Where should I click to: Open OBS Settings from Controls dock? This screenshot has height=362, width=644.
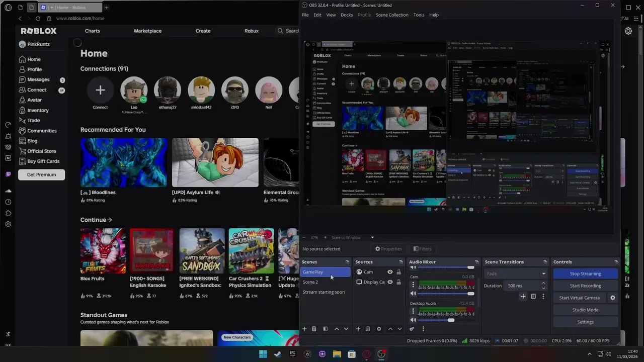coord(585,322)
